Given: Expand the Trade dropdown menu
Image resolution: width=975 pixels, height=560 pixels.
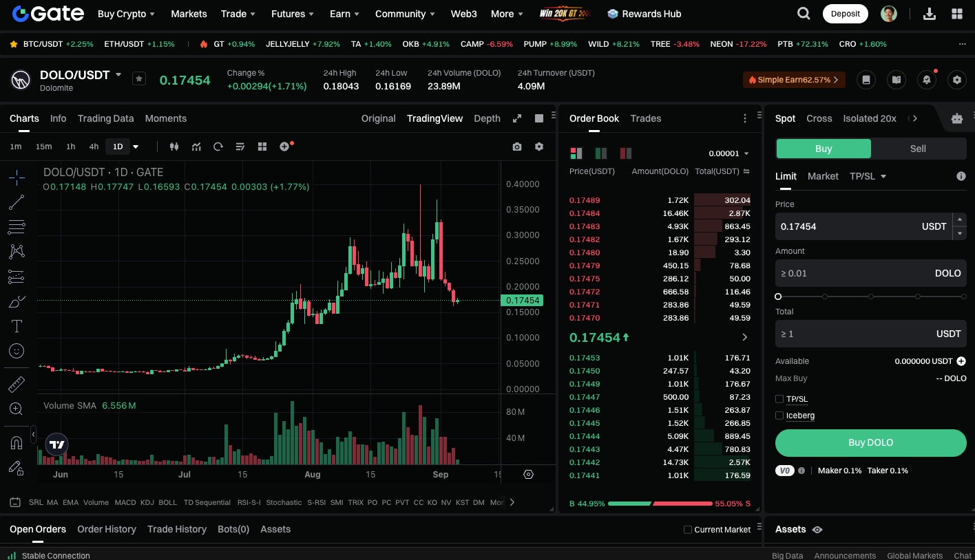Looking at the screenshot, I should point(238,14).
